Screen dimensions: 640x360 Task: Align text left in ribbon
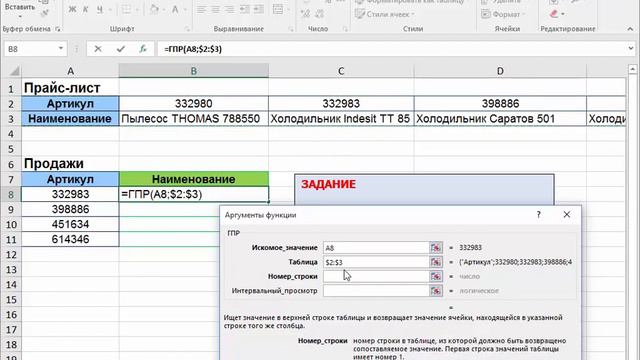[x=201, y=10]
